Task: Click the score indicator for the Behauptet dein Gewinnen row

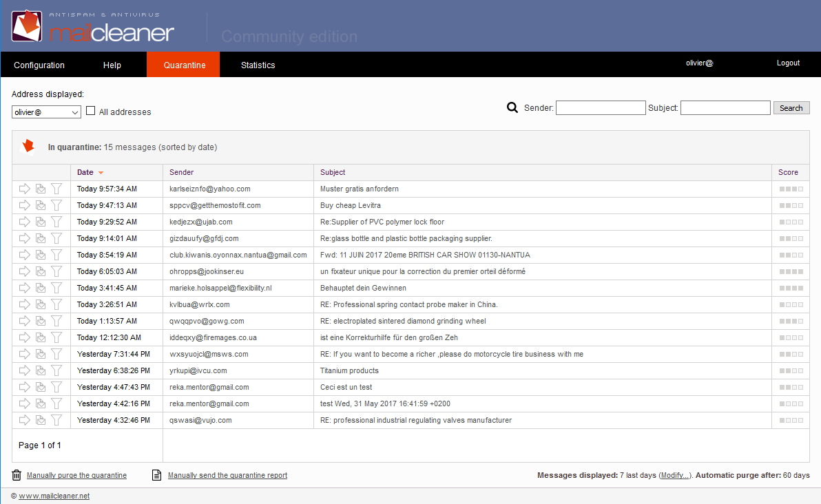Action: 791,288
